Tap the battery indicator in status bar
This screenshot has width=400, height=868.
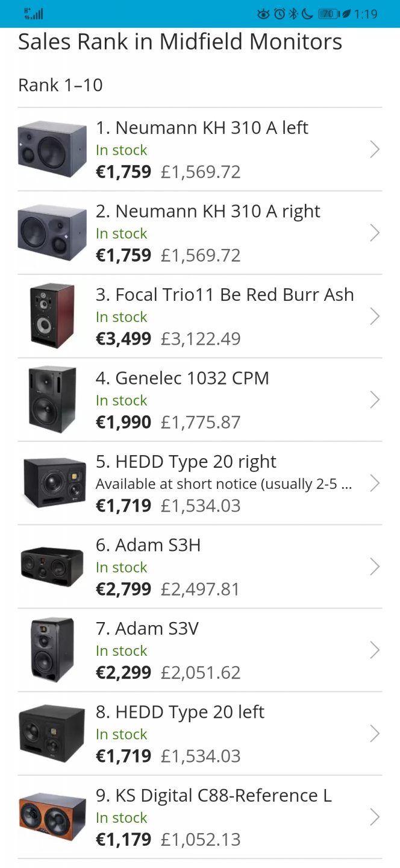(x=328, y=14)
